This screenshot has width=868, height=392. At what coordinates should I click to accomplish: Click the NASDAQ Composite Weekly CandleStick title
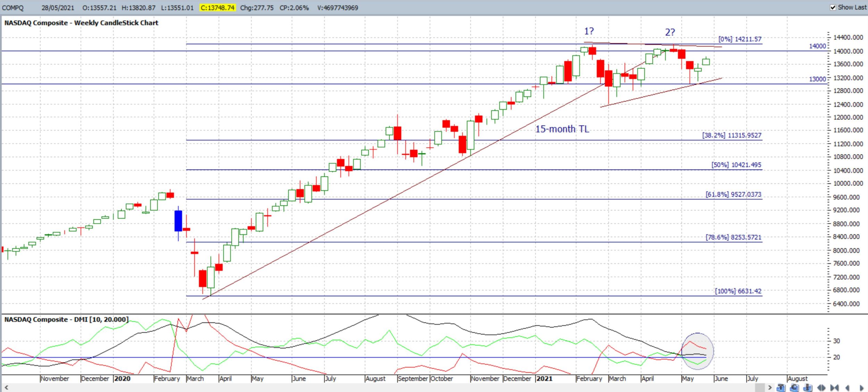[81, 23]
